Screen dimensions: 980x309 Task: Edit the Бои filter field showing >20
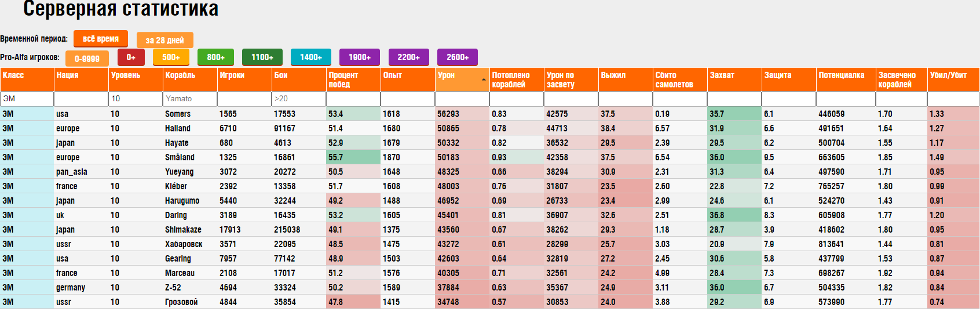[x=299, y=99]
